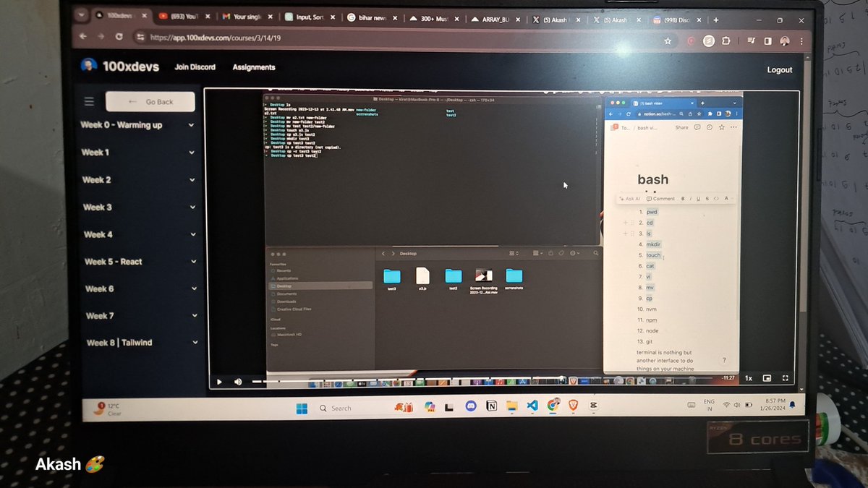Open the sidebar hamburger menu
This screenshot has height=488, width=868.
pyautogui.click(x=89, y=101)
